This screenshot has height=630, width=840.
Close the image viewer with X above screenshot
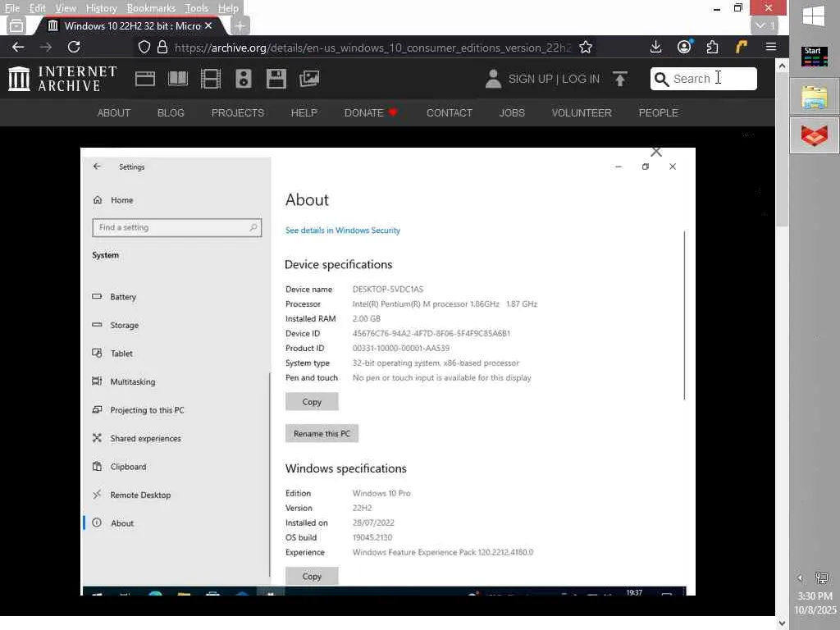[656, 152]
